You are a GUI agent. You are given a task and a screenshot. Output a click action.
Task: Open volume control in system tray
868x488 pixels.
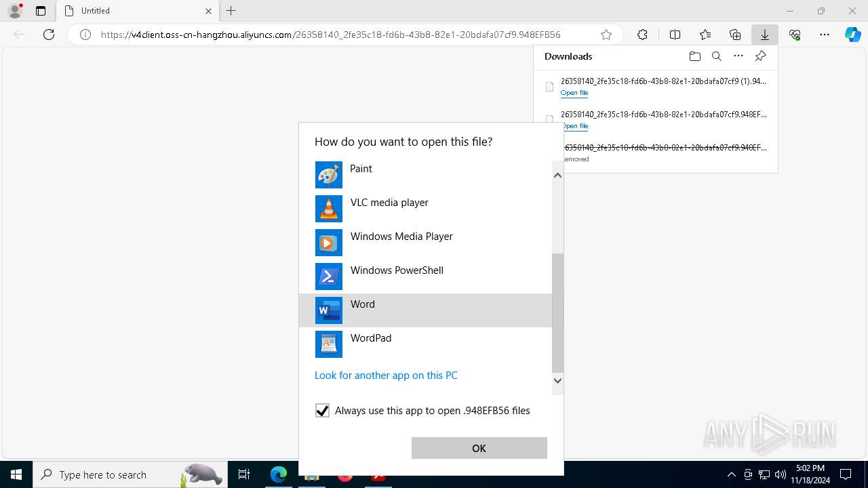(x=781, y=474)
